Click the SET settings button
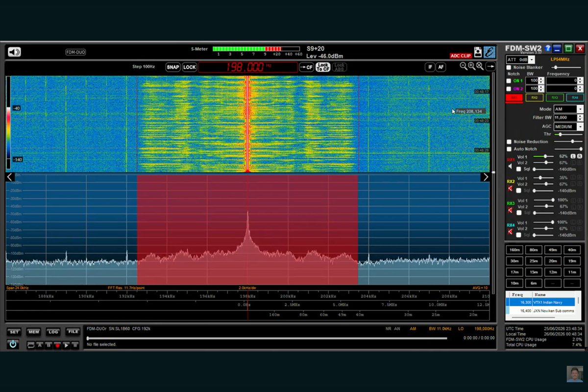This screenshot has height=392, width=588. coord(14,332)
